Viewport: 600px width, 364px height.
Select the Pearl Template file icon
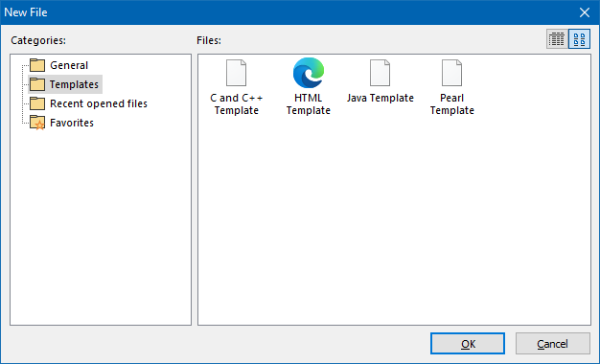(x=451, y=73)
